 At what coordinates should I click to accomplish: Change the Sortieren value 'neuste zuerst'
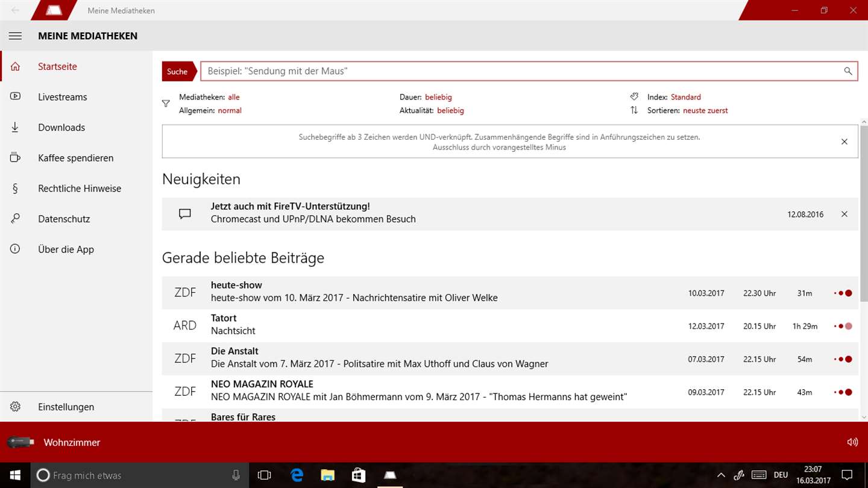pos(705,111)
